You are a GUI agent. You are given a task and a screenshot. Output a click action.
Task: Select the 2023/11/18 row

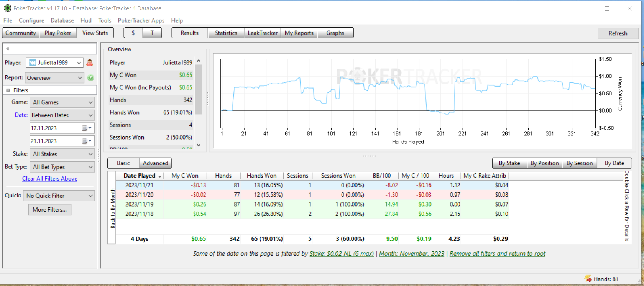point(312,214)
